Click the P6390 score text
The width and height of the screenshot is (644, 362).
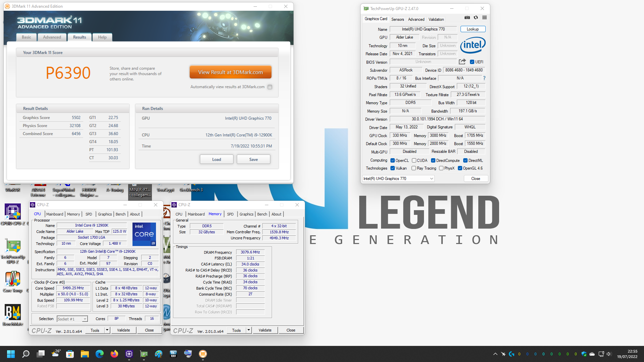point(68,73)
